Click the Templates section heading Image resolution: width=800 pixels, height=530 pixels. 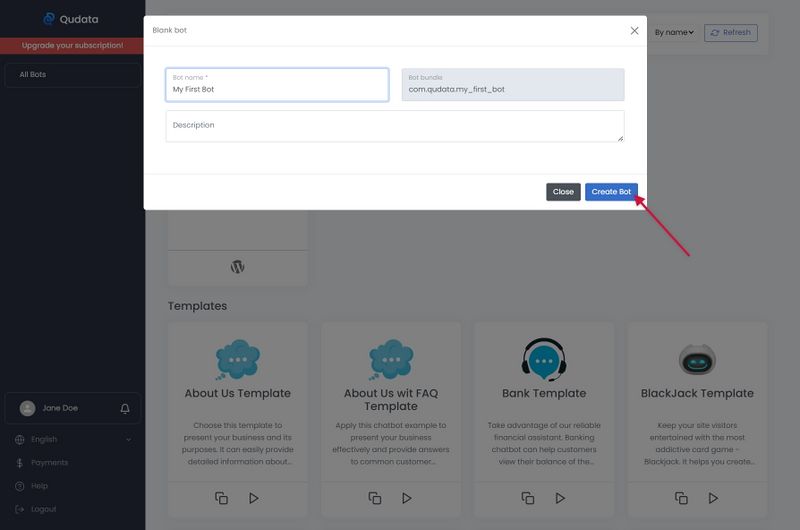[x=197, y=306]
